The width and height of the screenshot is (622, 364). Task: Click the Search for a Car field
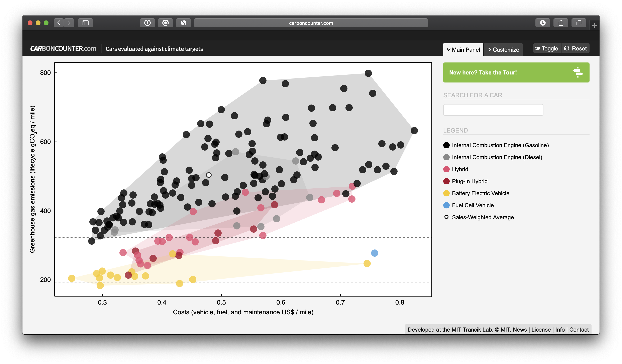(493, 110)
